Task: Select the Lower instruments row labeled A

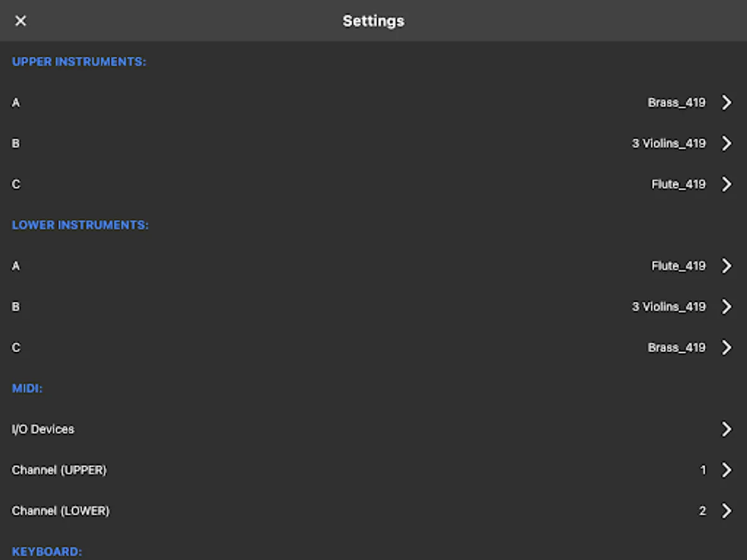Action: tap(16, 266)
